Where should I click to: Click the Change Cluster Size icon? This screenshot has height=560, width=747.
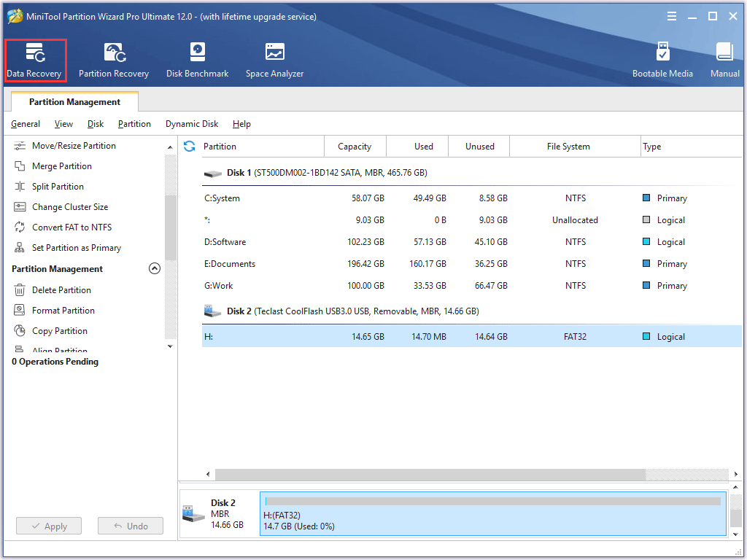(20, 207)
